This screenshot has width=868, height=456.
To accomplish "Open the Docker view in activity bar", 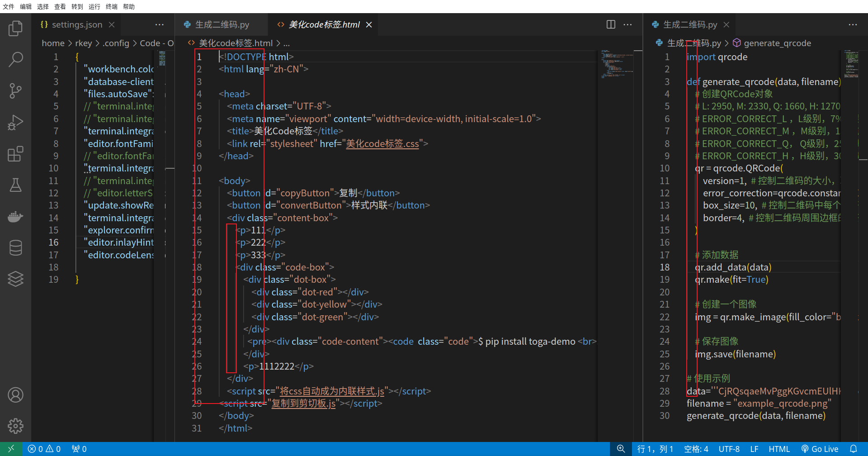I will tap(15, 217).
